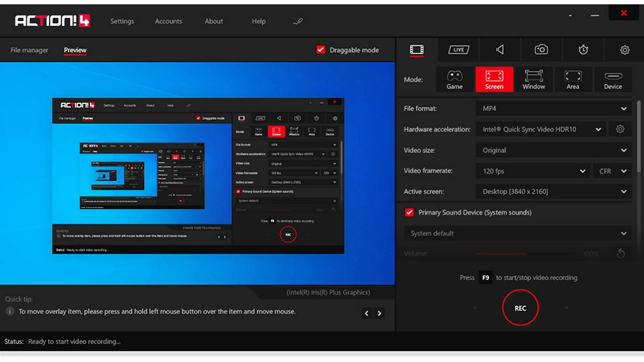Open the screenshot camera tab
Viewport: 644px width, 362px height.
click(541, 50)
